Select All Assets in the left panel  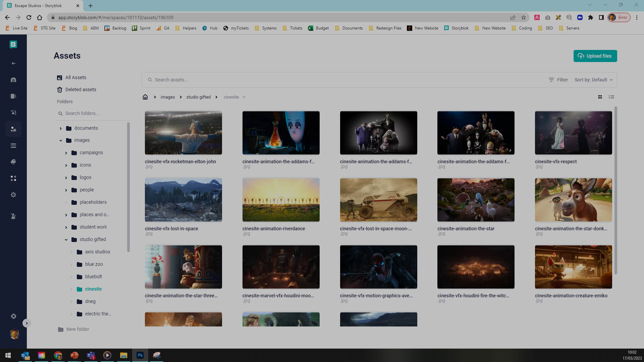(71, 77)
